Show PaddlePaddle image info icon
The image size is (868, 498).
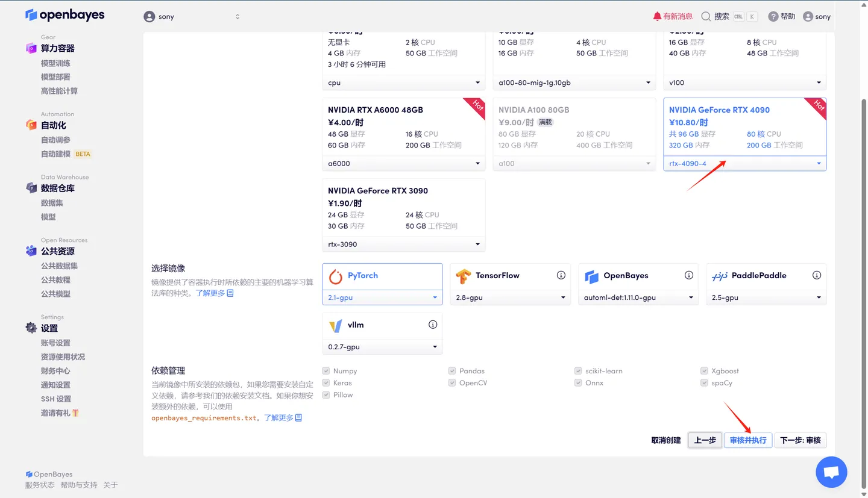(x=817, y=275)
